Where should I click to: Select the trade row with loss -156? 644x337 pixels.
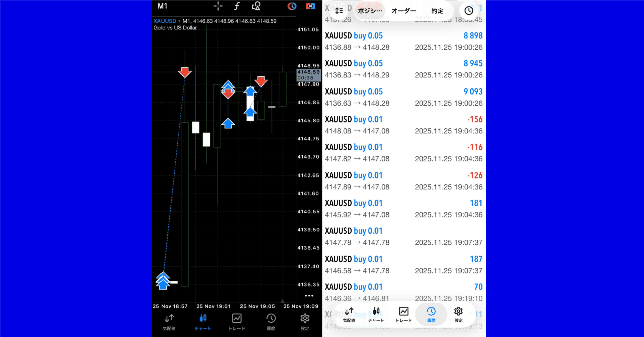click(x=404, y=125)
